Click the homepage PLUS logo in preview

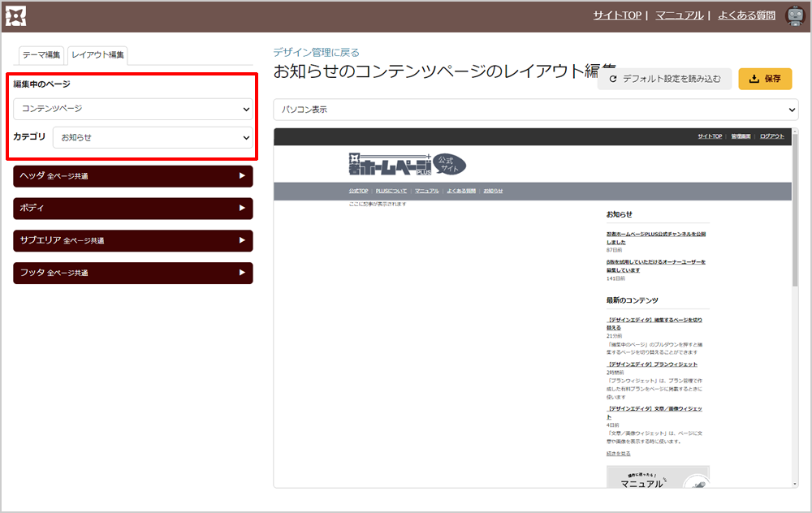pos(406,164)
